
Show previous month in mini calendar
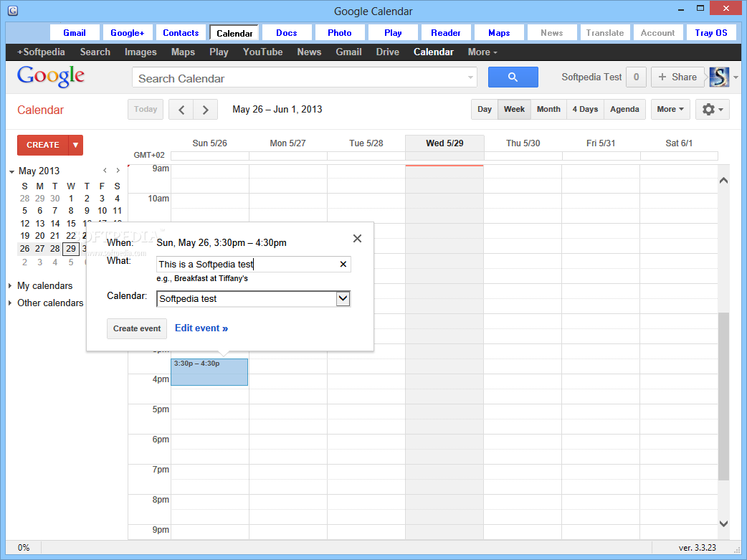coord(105,171)
